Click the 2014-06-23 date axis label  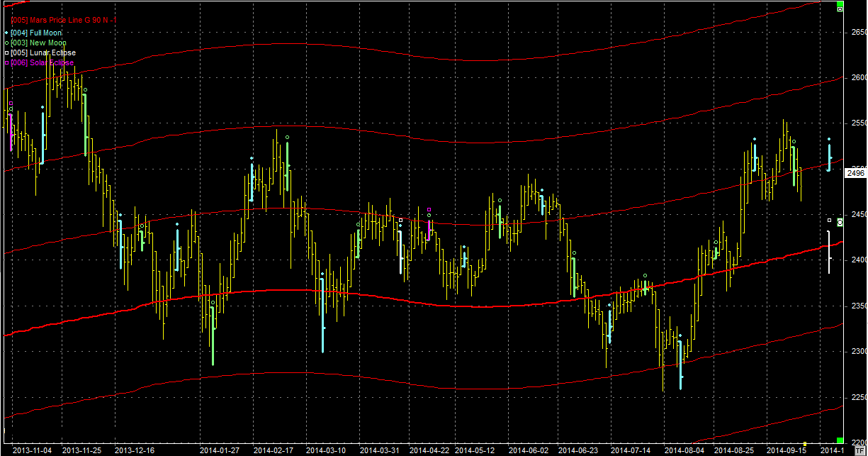(577, 450)
